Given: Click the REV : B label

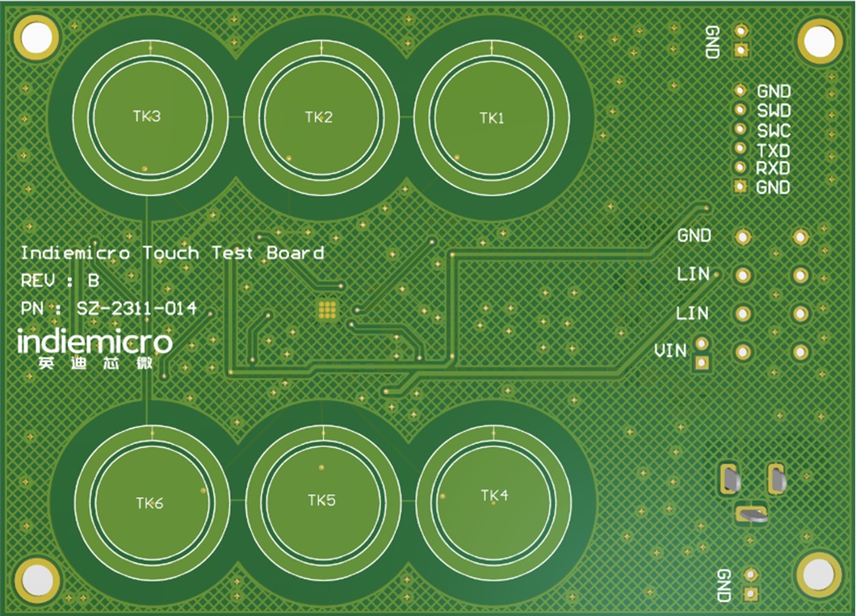Looking at the screenshot, I should click(60, 280).
